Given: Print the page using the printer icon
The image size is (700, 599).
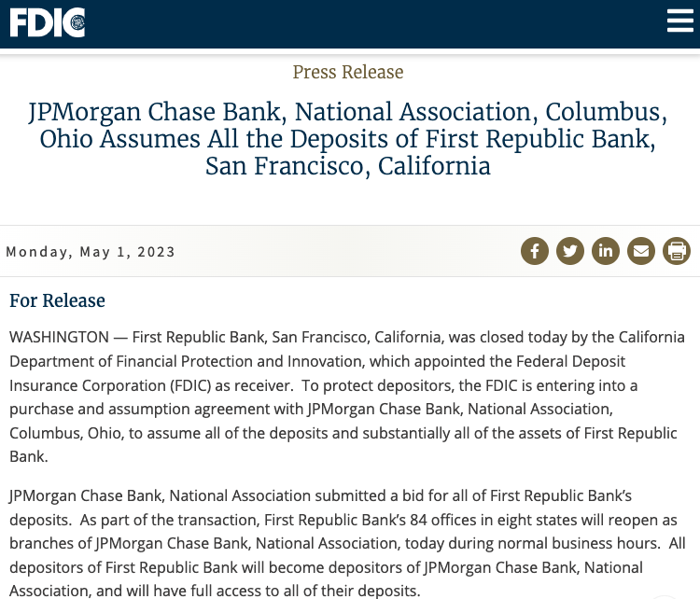Looking at the screenshot, I should pyautogui.click(x=677, y=251).
